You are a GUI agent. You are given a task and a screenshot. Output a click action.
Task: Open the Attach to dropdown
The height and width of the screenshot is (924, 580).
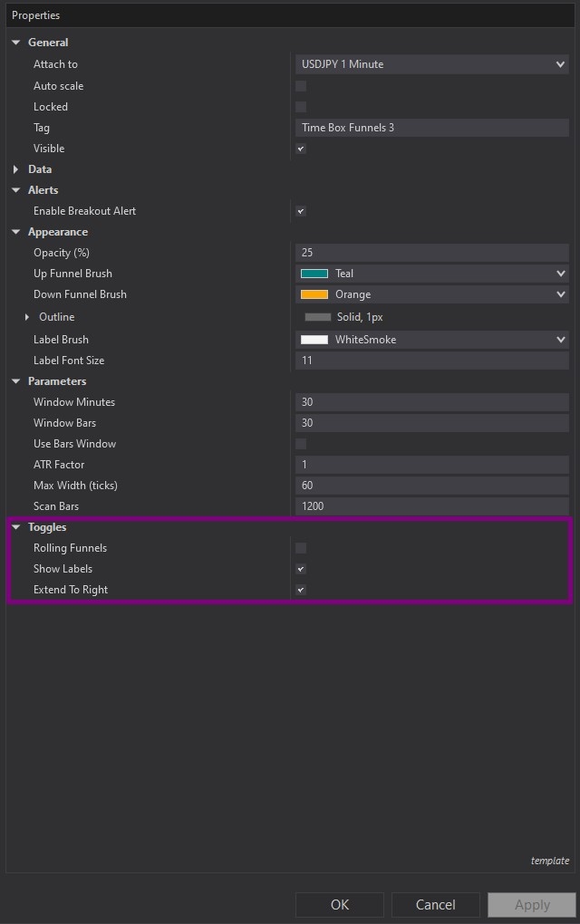click(562, 63)
